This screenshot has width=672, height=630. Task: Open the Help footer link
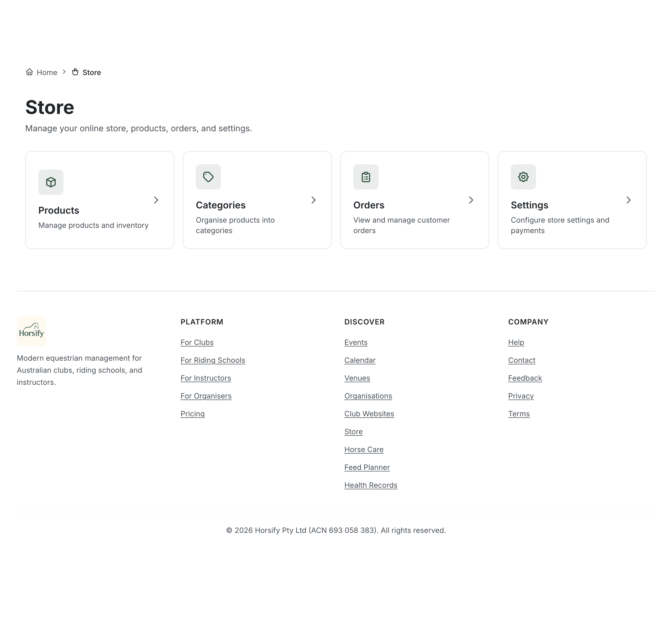click(x=516, y=342)
